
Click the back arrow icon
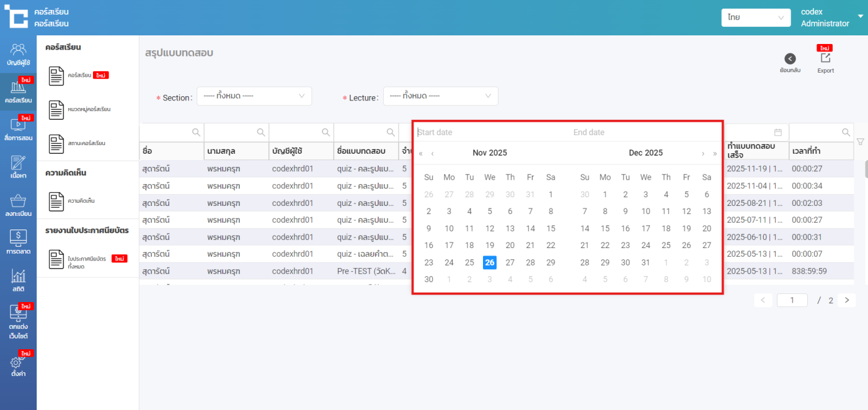point(790,59)
